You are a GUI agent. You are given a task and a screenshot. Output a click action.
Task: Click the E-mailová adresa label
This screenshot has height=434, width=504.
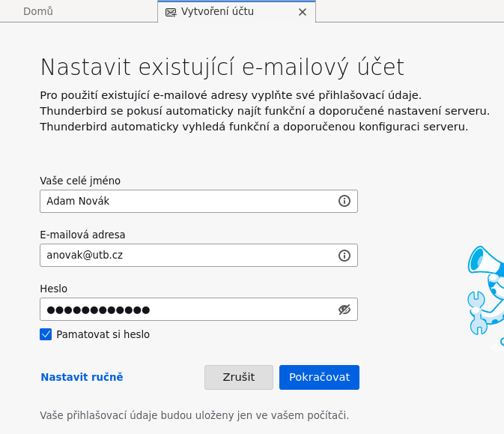point(82,235)
